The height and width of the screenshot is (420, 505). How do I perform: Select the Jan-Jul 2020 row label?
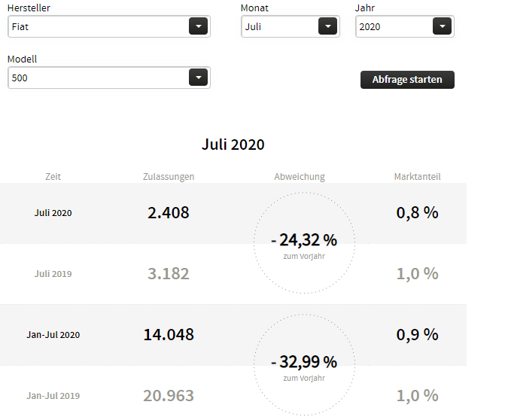click(x=53, y=335)
